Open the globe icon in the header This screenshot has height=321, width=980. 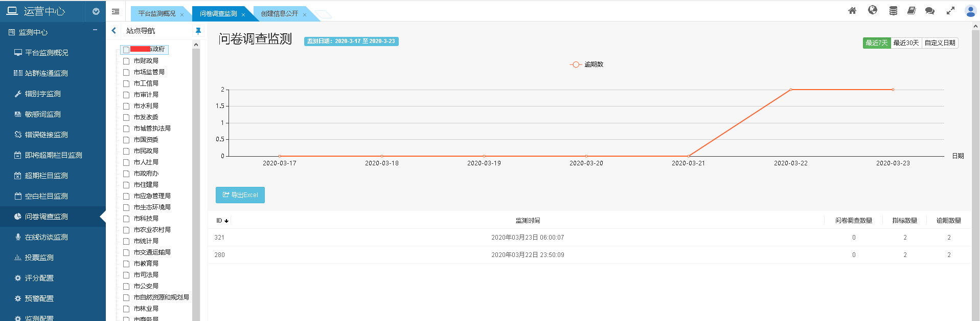873,10
